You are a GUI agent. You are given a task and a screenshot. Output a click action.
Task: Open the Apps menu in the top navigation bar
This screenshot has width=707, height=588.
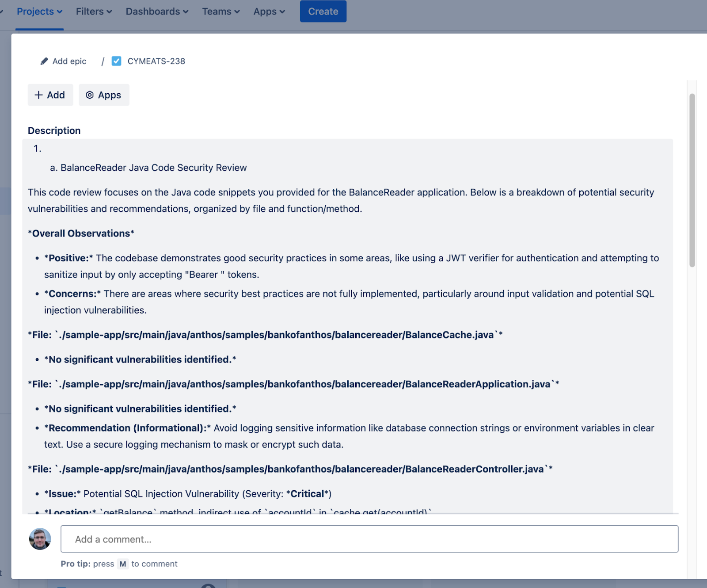(x=269, y=11)
